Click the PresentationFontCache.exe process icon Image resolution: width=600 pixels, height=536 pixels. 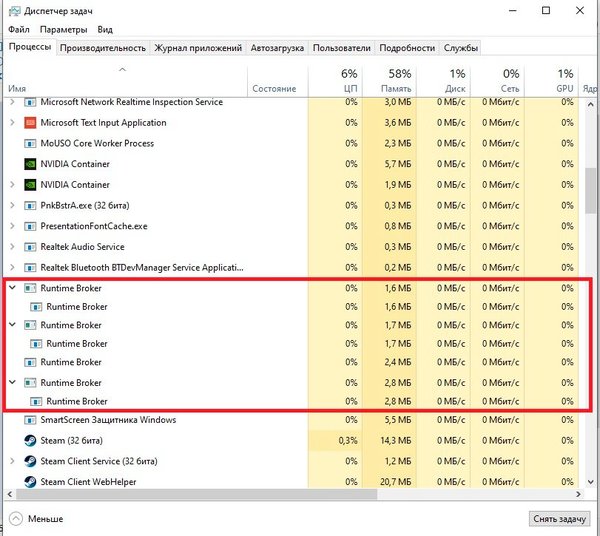coord(29,226)
